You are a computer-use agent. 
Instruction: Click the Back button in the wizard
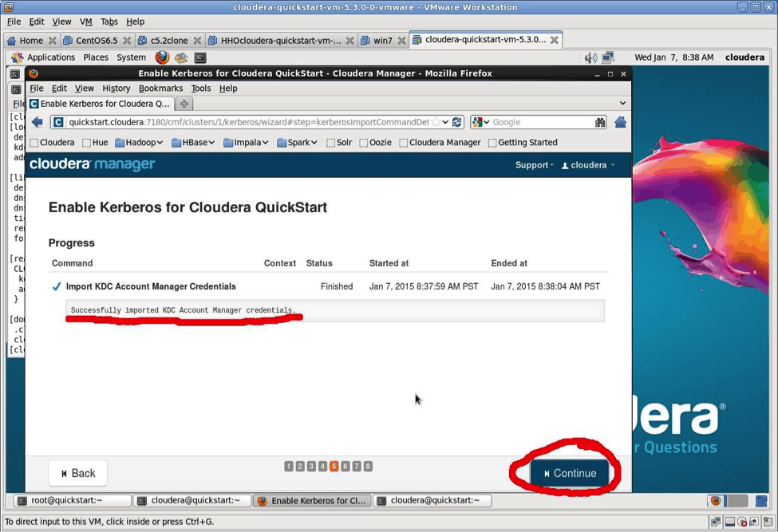77,473
